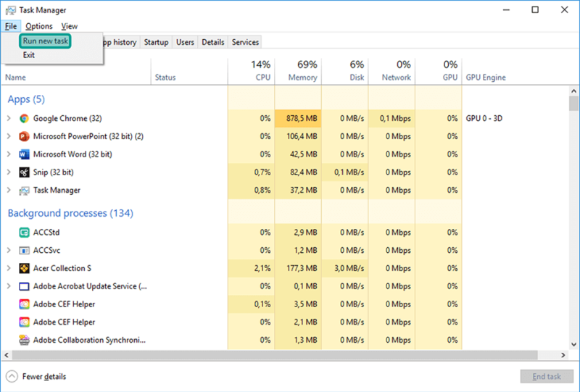Click PowerPoint's 106,4 MB memory cell
580x392 pixels.
[298, 136]
